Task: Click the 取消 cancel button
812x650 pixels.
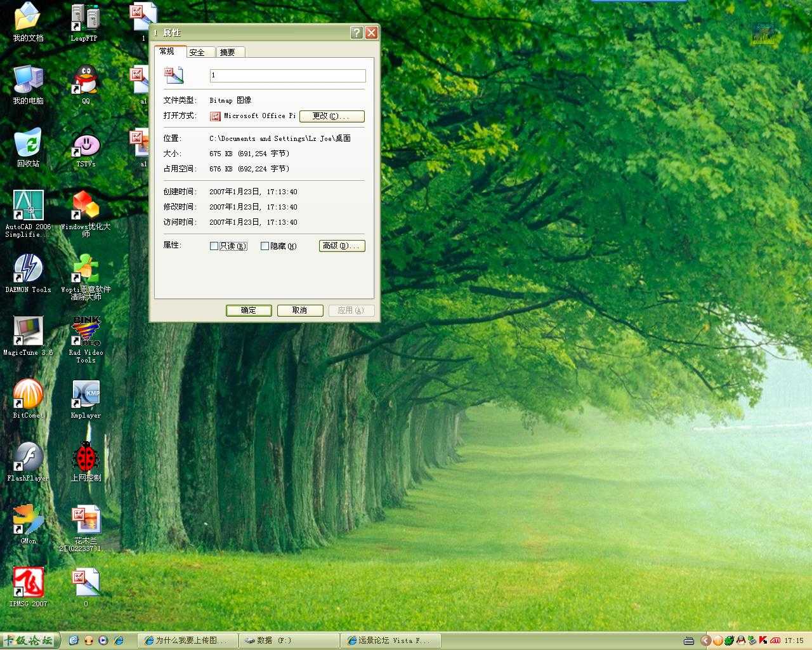Action: (300, 310)
